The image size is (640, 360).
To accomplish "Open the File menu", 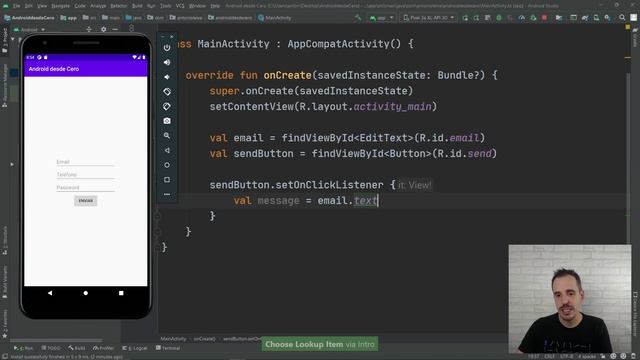I will pos(16,6).
